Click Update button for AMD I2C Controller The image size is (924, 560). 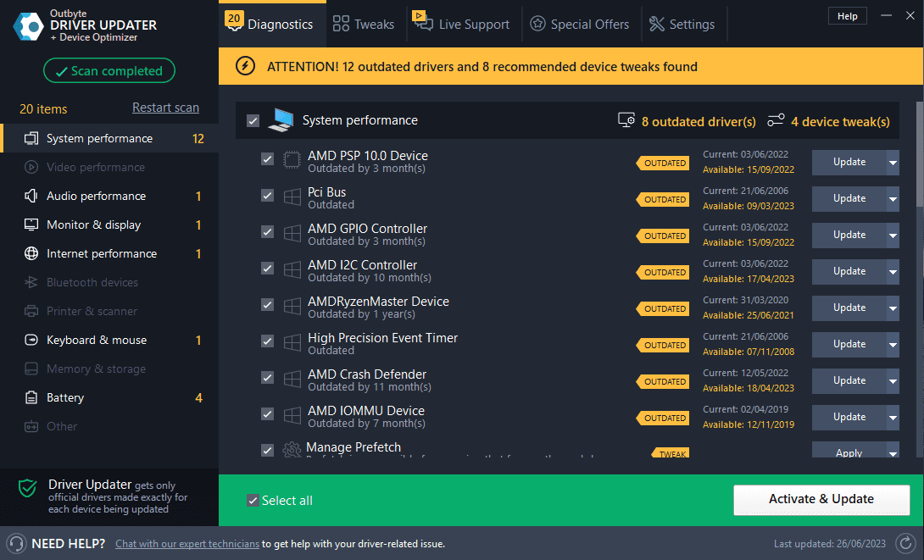(x=849, y=272)
